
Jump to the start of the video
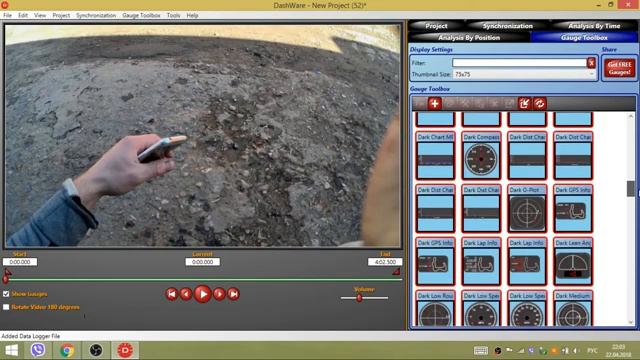(x=171, y=294)
